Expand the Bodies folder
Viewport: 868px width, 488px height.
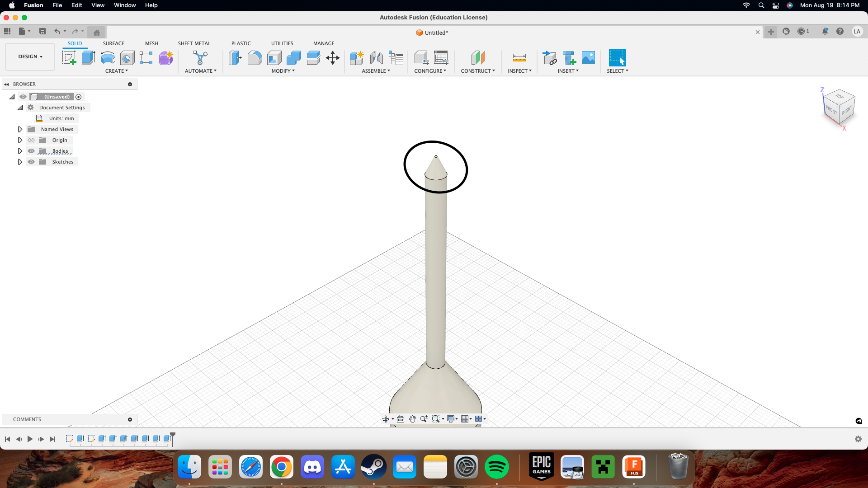(20, 151)
